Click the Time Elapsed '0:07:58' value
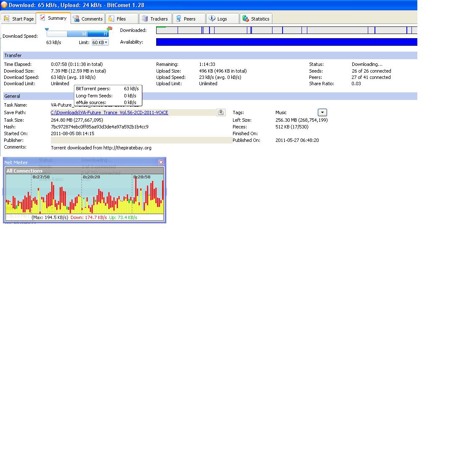The image size is (461, 476). click(x=77, y=64)
